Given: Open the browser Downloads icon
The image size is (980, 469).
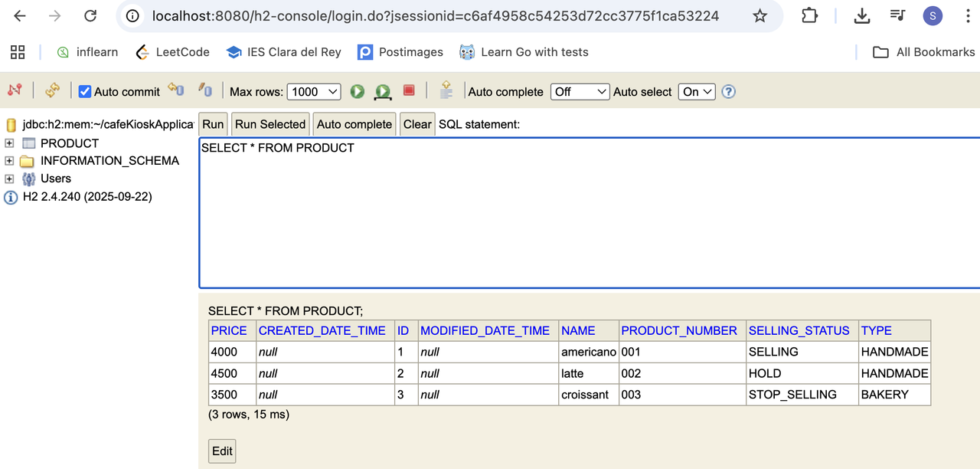Looking at the screenshot, I should (862, 16).
